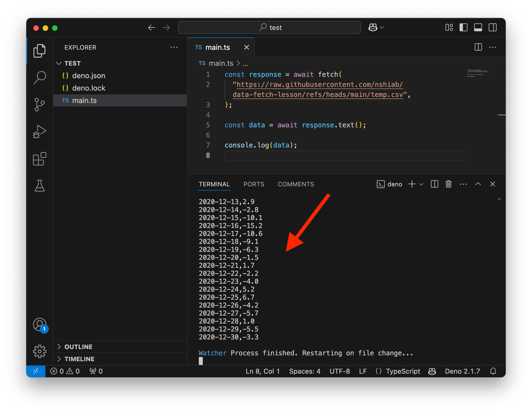
Task: Split the terminal pane
Action: point(434,184)
